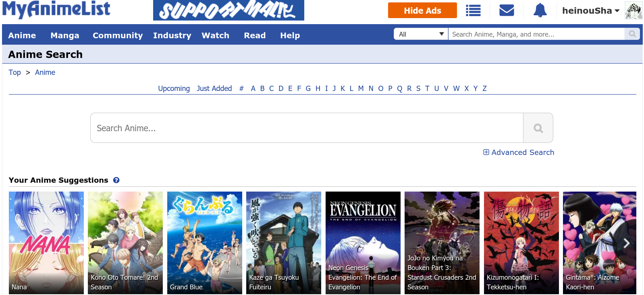This screenshot has height=295, width=644.
Task: Click the top bar search magnifier icon
Action: (x=632, y=34)
